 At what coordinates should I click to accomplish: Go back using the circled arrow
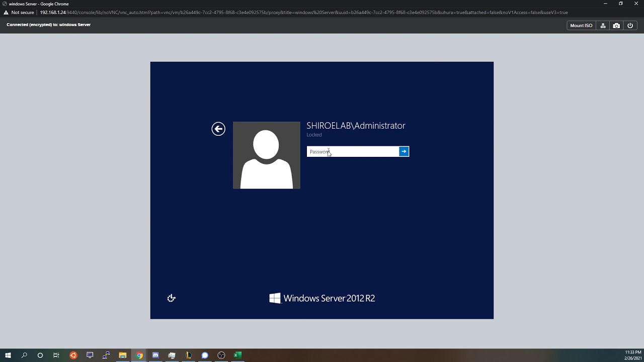pos(218,129)
